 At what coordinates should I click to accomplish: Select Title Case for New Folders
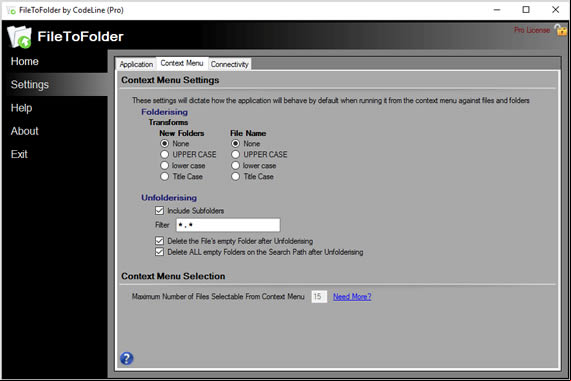(x=165, y=176)
